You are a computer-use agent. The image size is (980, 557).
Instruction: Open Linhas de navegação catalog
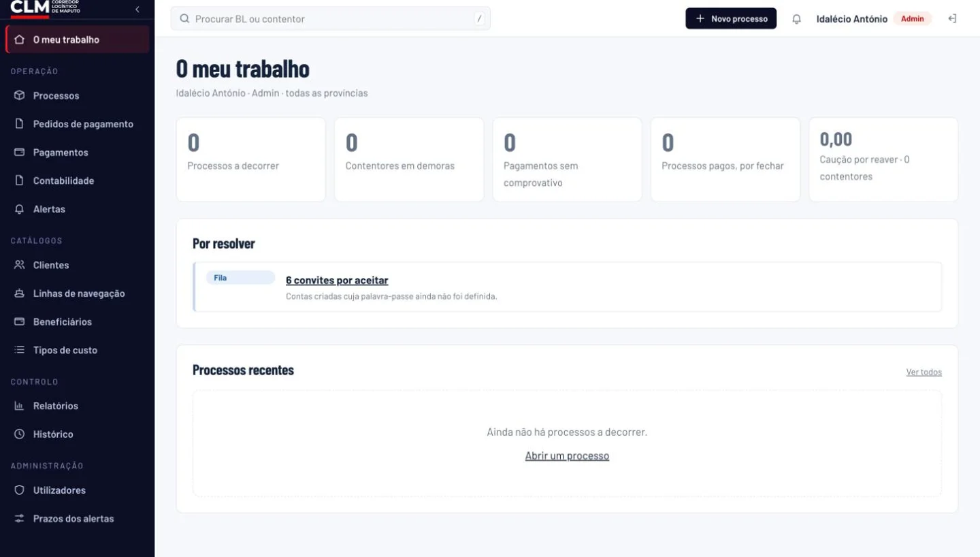[77, 293]
